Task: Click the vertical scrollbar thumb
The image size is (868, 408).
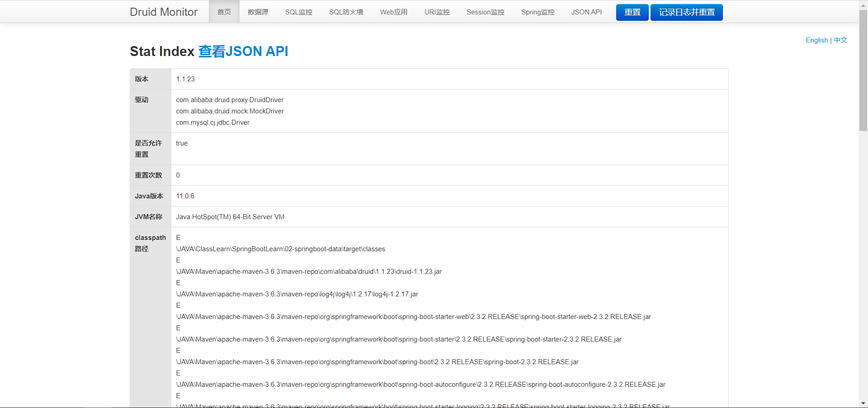Action: [863, 70]
